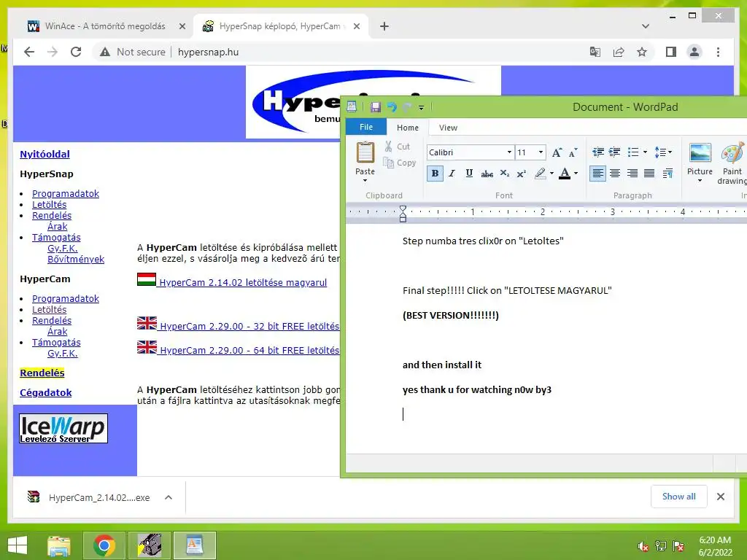747x560 pixels.
Task: Click the Shrink font icon in WordPad
Action: tap(573, 152)
